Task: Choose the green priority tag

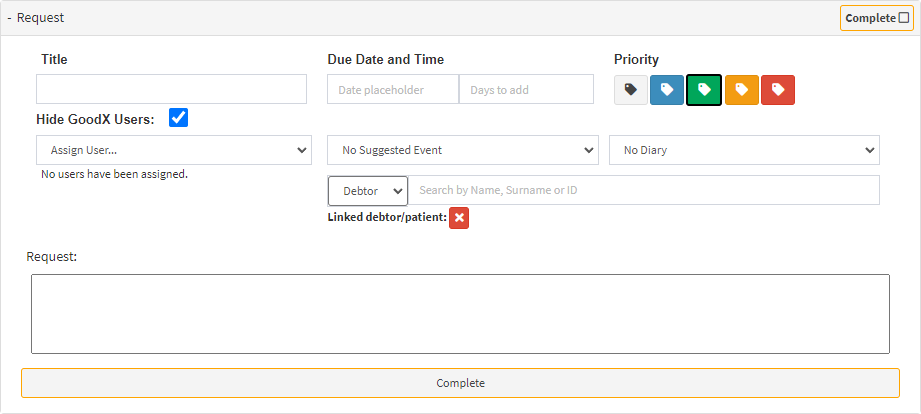Action: coord(704,90)
